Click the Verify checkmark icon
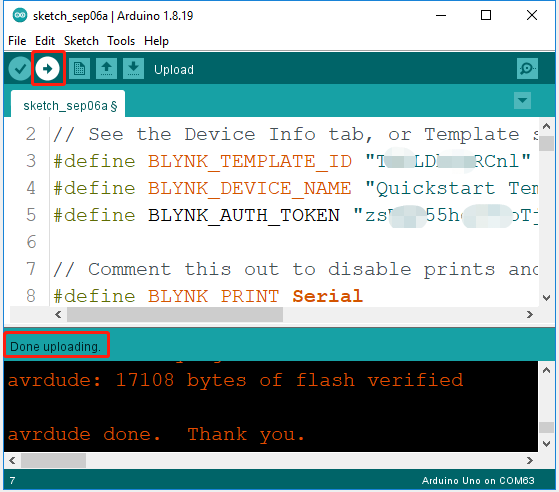This screenshot has width=559, height=492. click(20, 68)
